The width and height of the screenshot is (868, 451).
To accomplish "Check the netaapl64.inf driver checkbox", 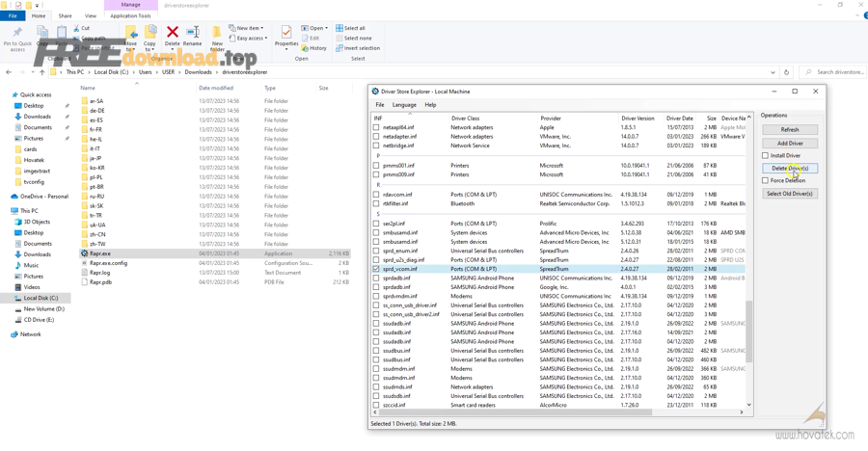I will (x=376, y=127).
